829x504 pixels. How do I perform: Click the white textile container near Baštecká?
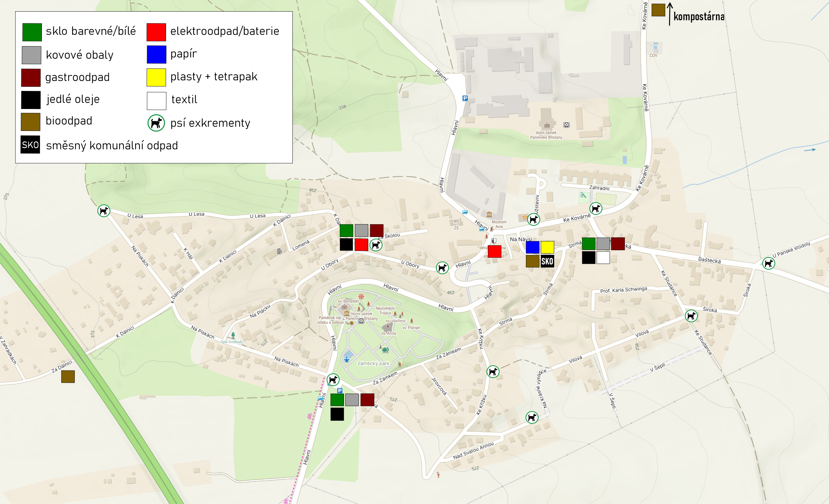tap(603, 258)
